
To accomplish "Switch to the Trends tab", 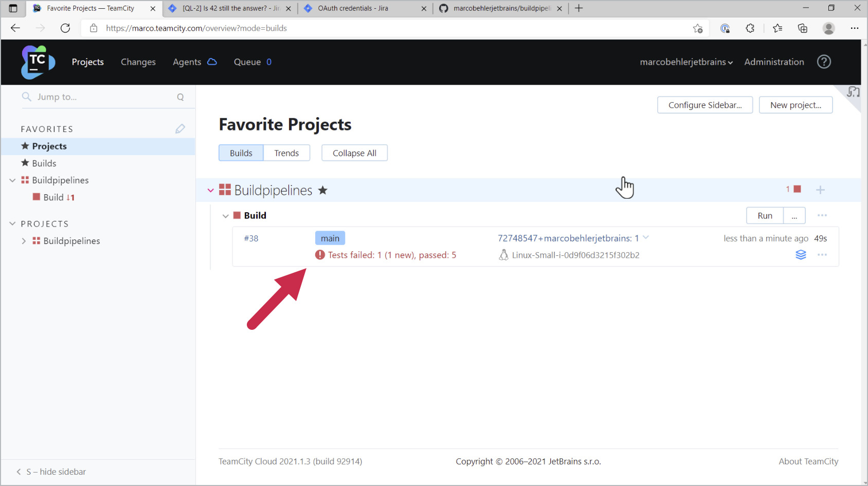I will click(286, 153).
